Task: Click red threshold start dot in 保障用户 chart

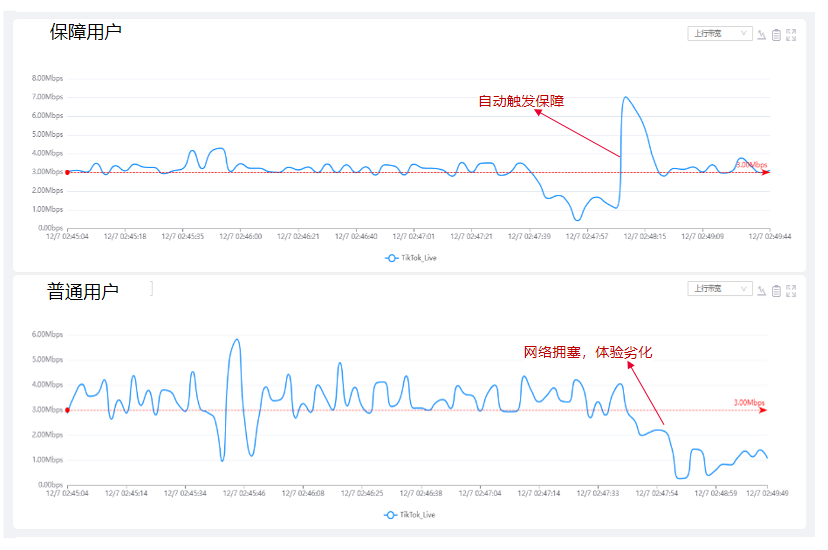Action: (x=67, y=172)
